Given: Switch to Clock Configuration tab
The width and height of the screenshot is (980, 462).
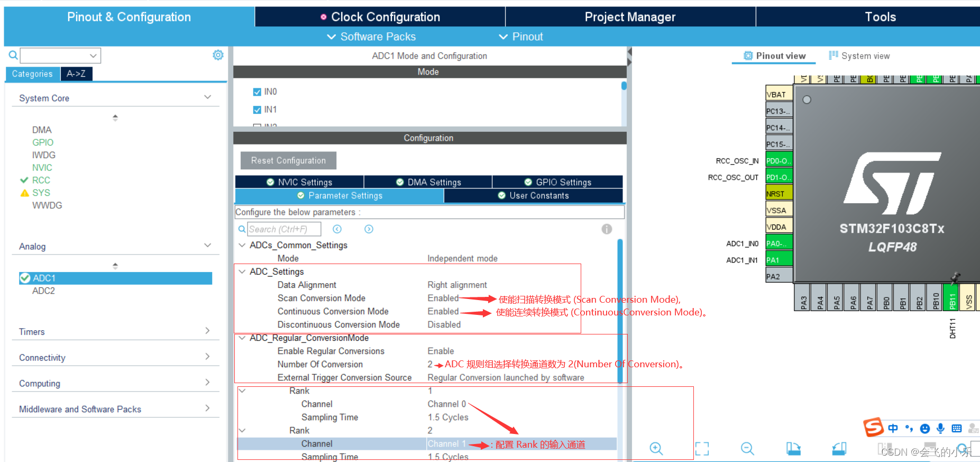Looking at the screenshot, I should pyautogui.click(x=380, y=17).
